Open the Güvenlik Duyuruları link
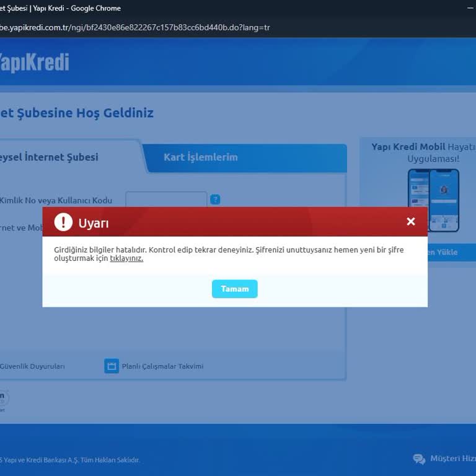Image resolution: width=476 pixels, height=476 pixels. 32,366
